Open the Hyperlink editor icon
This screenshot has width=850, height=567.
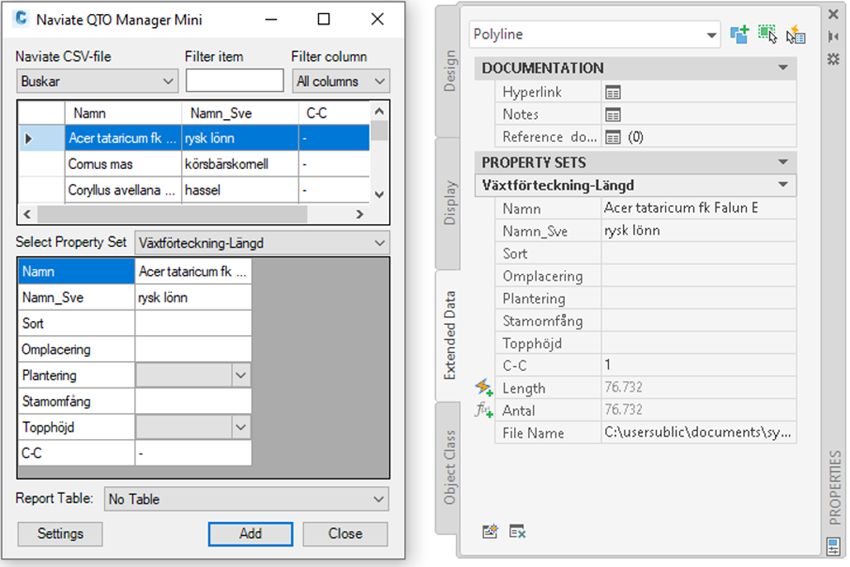(x=613, y=93)
